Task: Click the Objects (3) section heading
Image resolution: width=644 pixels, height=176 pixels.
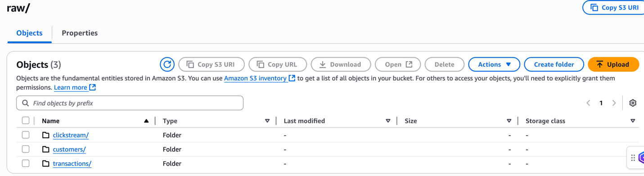Action: tap(39, 64)
